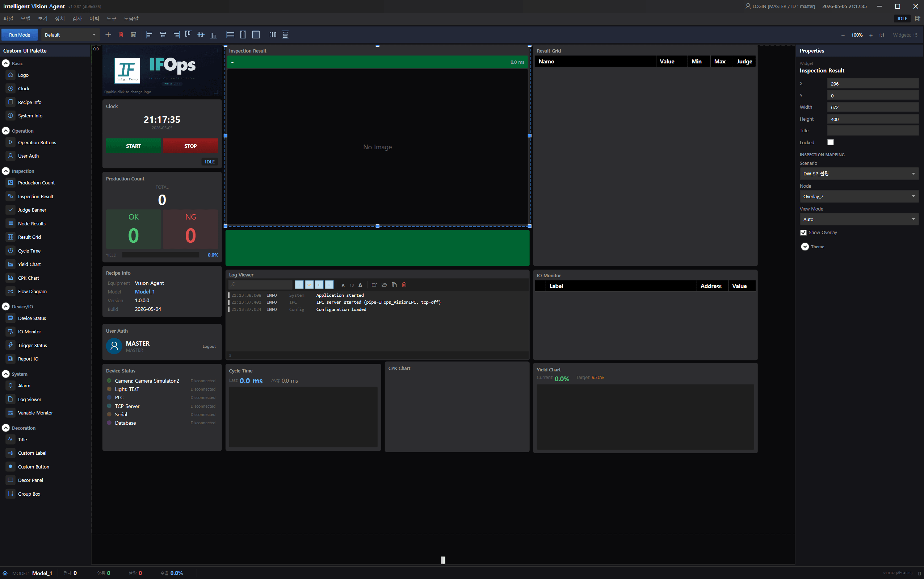Distribute widgets horizontally
This screenshot has height=579, width=924.
tap(273, 35)
